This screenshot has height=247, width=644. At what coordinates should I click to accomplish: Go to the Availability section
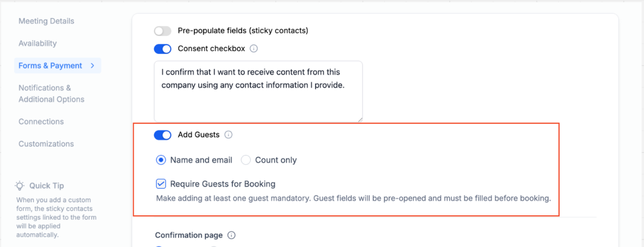click(x=38, y=43)
